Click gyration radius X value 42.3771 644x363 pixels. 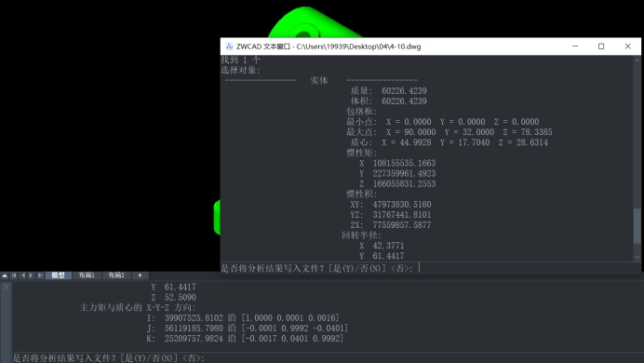point(388,246)
